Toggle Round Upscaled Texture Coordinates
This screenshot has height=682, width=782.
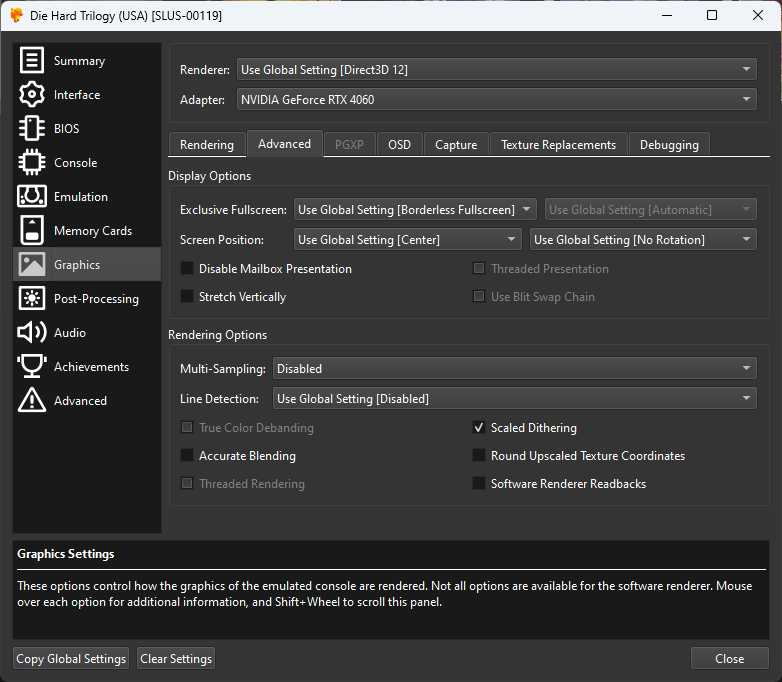coord(479,455)
